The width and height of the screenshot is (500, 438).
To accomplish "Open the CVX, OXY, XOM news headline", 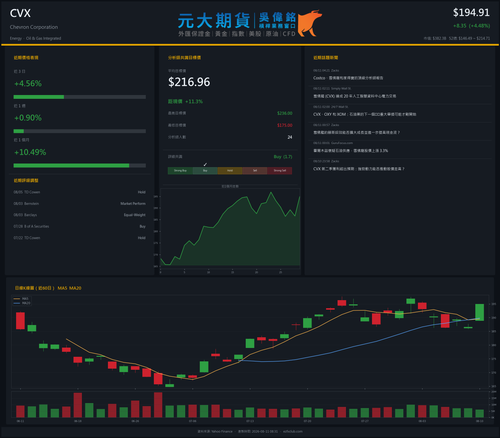I will pos(364,114).
